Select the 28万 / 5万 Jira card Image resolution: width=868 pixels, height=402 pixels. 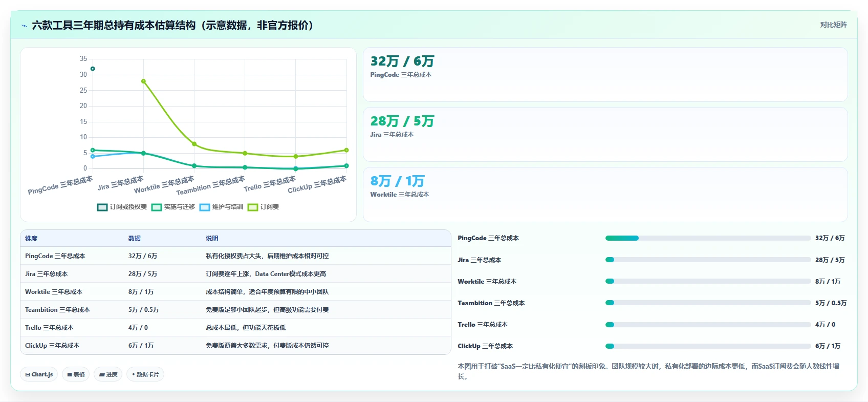pyautogui.click(x=605, y=134)
